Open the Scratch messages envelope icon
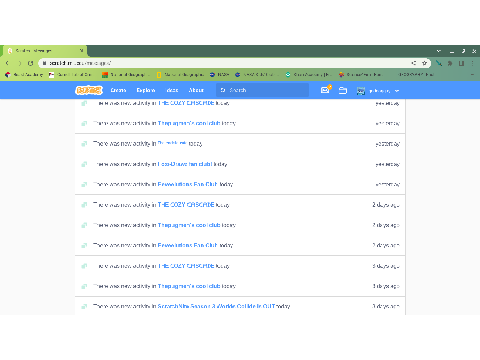 click(x=325, y=90)
